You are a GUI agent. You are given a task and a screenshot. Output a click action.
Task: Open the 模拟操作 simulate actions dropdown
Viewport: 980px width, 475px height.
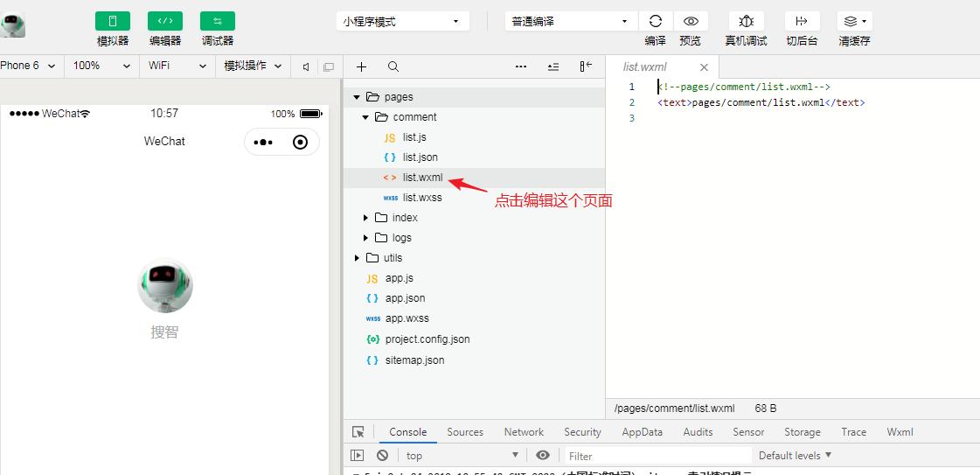[x=253, y=66]
